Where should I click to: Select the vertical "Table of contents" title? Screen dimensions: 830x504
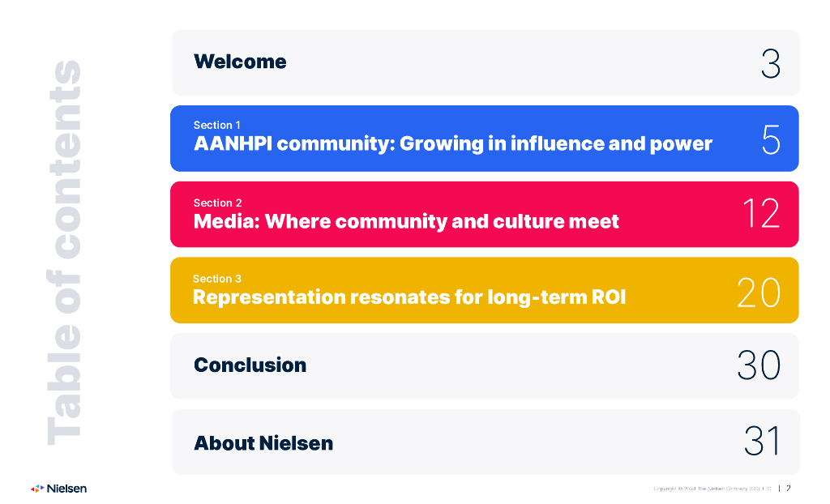pyautogui.click(x=64, y=252)
